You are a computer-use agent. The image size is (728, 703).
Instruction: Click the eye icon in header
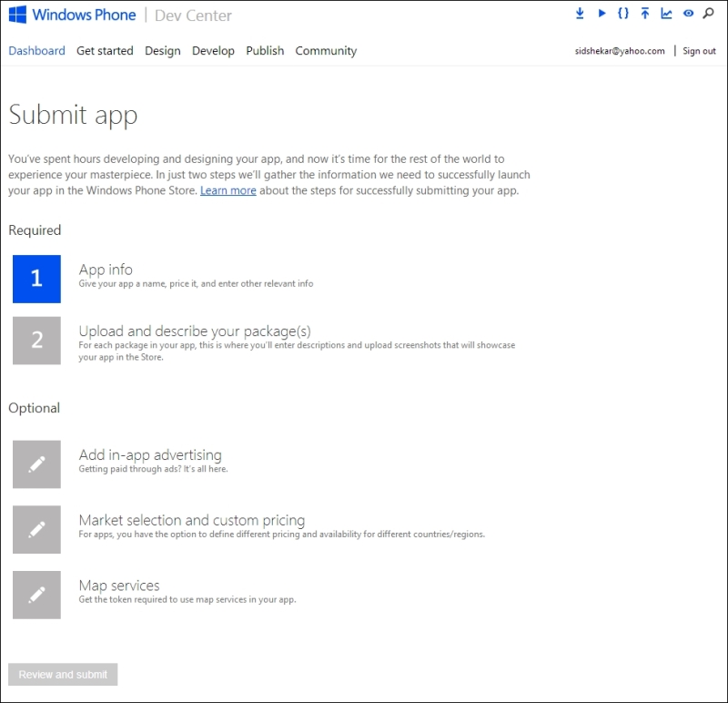[x=688, y=14]
